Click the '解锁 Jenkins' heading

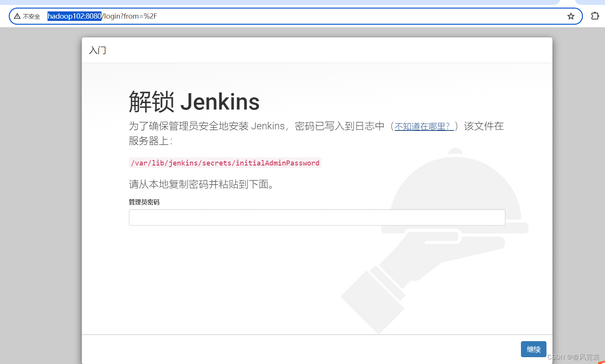point(194,102)
